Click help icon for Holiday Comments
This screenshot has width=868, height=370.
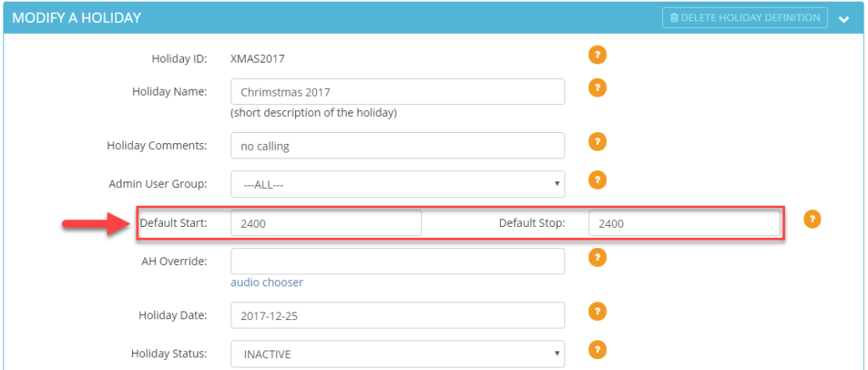[x=598, y=141]
